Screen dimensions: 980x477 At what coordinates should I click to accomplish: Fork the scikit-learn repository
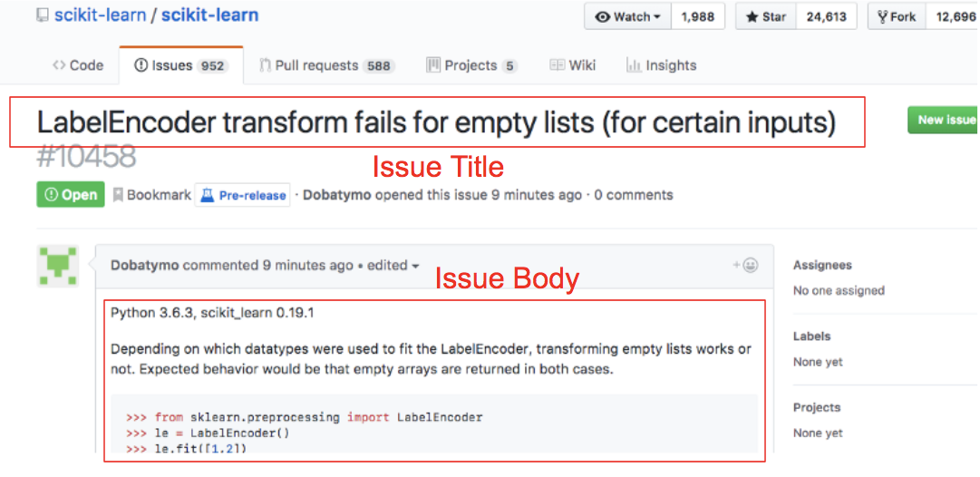[x=897, y=17]
